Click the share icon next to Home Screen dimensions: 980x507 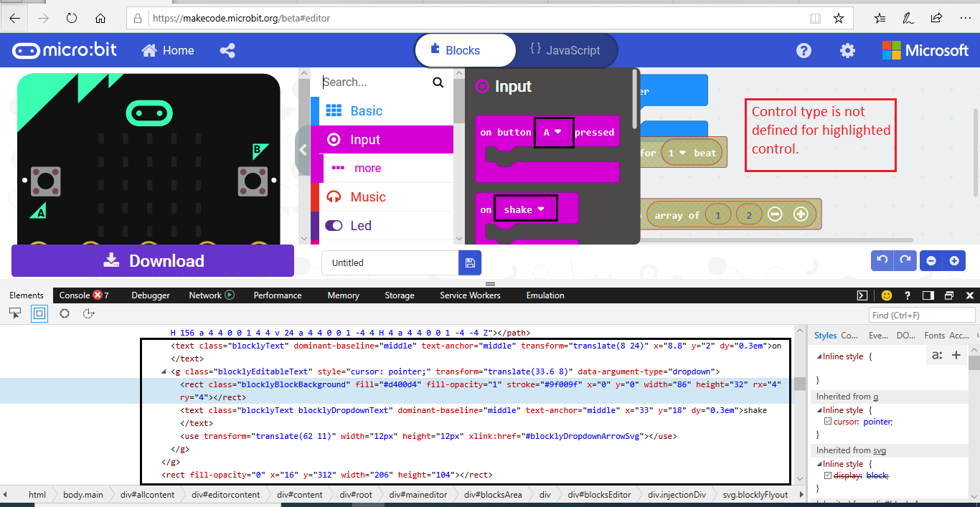click(x=227, y=50)
